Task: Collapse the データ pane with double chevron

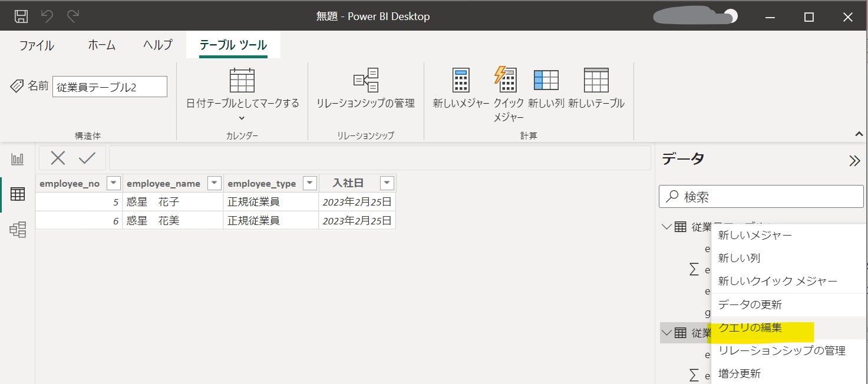Action: click(854, 161)
